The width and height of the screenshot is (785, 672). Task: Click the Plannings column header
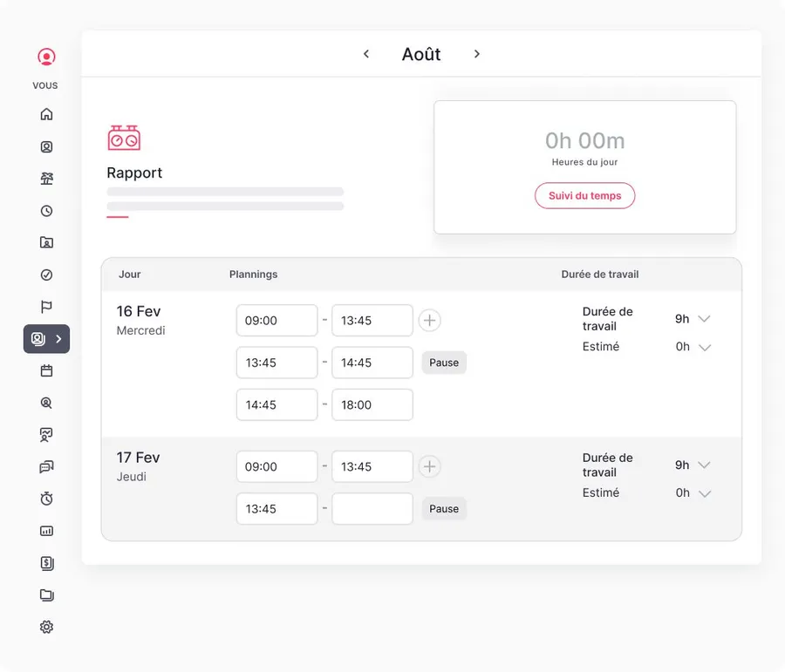click(x=253, y=275)
